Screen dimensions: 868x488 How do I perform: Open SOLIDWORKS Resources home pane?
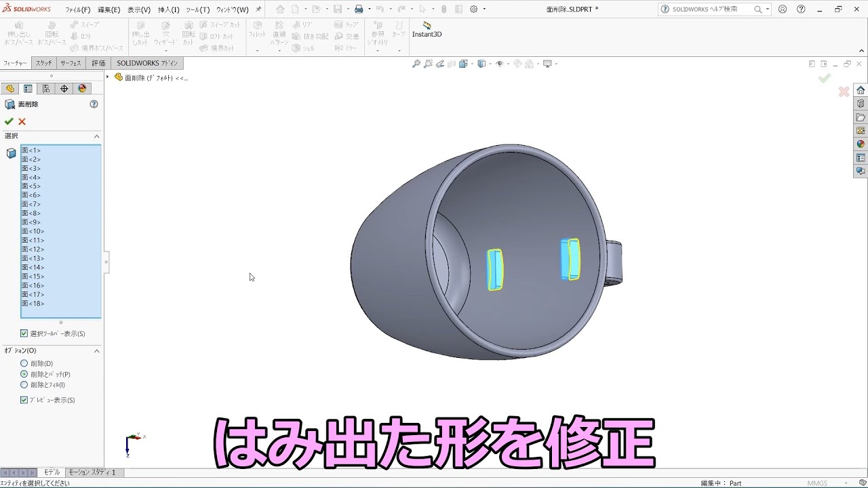click(861, 90)
